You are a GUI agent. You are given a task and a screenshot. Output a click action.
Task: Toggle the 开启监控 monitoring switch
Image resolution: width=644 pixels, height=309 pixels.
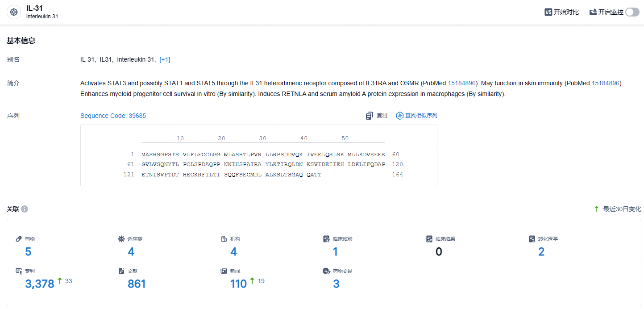coord(632,12)
